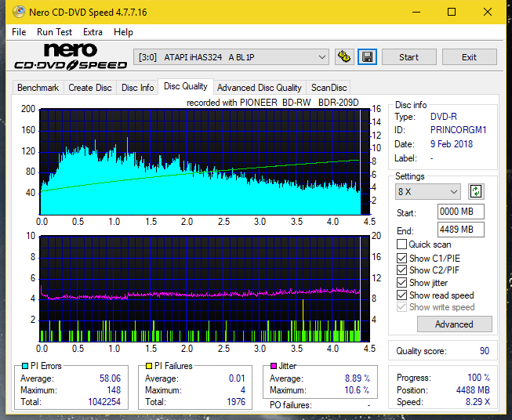Click the Nero app icon in title bar
Image resolution: width=512 pixels, height=420 pixels.
click(x=19, y=12)
